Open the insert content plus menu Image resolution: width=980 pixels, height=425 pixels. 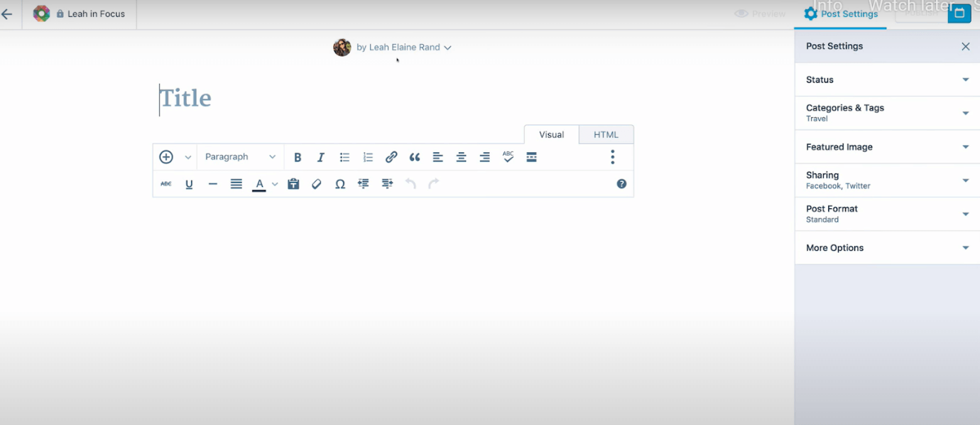[x=165, y=156]
